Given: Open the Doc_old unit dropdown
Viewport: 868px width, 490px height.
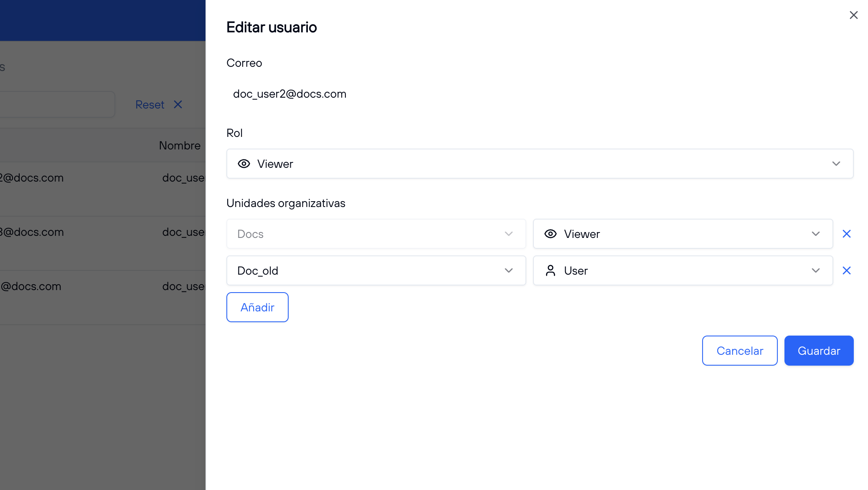Looking at the screenshot, I should [x=376, y=270].
